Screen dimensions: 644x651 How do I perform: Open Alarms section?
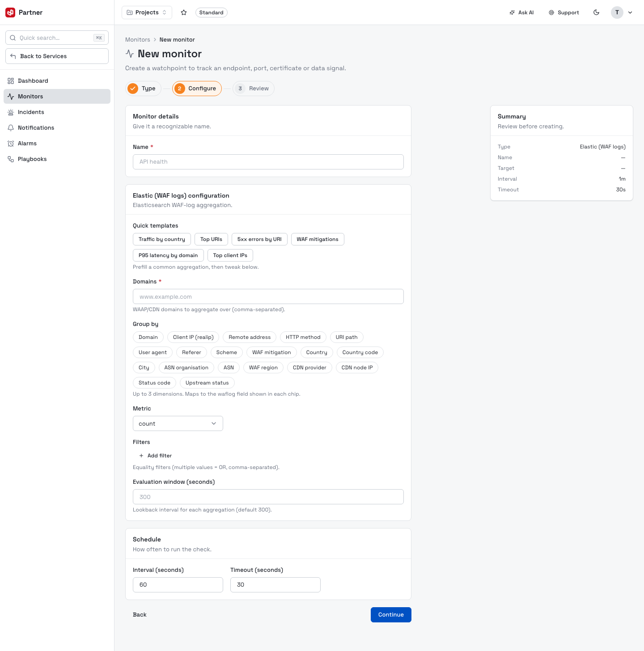click(x=57, y=144)
